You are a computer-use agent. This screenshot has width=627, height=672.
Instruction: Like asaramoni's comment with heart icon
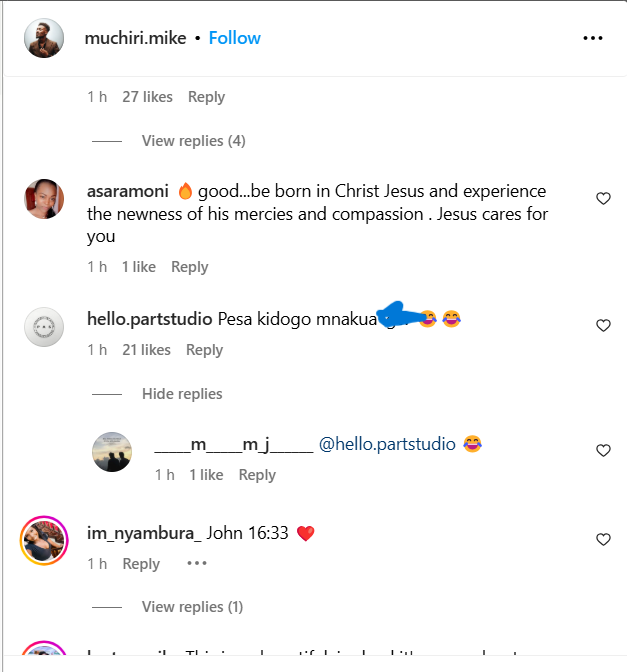[603, 199]
